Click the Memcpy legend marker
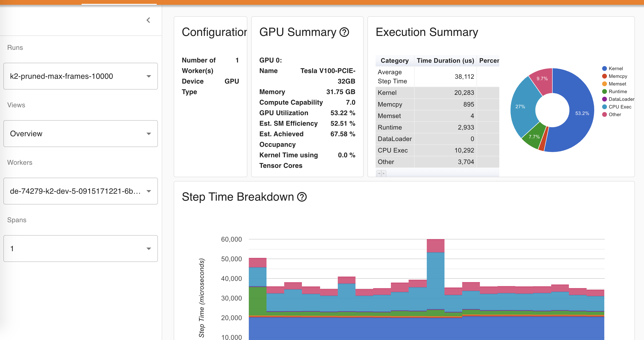 [605, 76]
